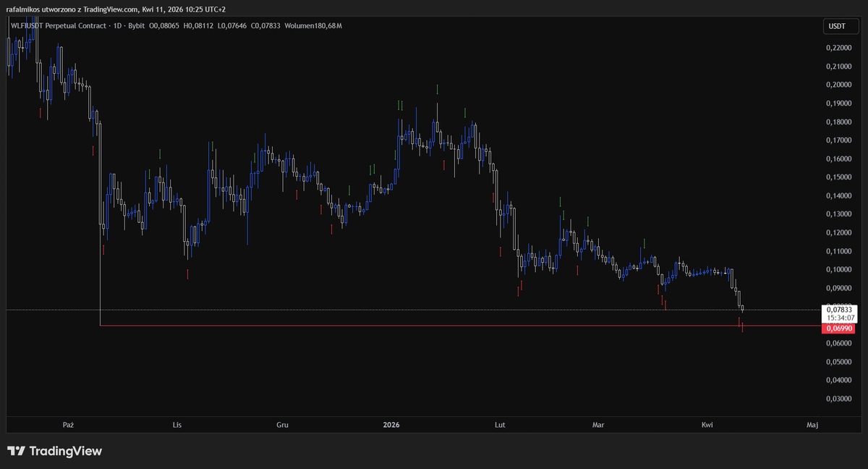The image size is (868, 469).
Task: Click the 0,22000 price axis label
Action: [838, 48]
